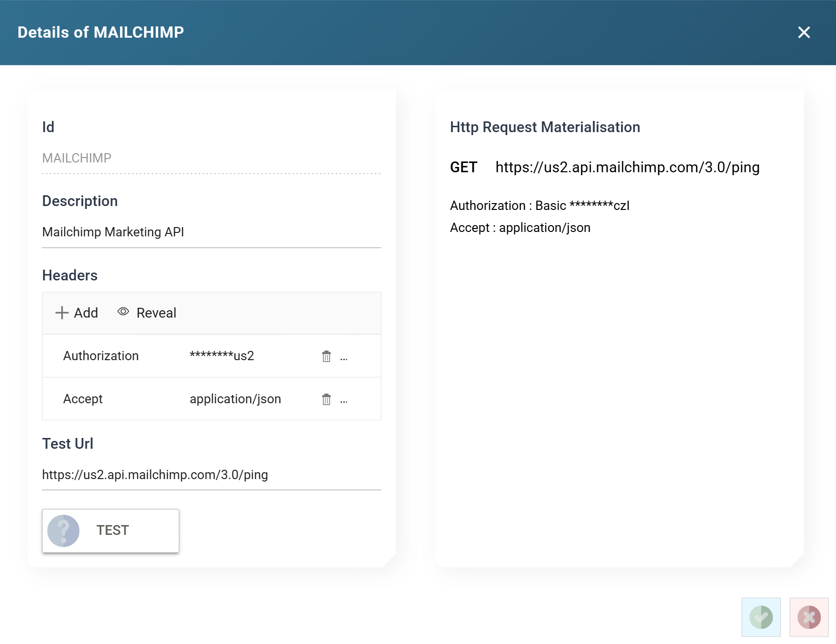
Task: Click the Authorization : Basic materialised line
Action: tap(540, 206)
